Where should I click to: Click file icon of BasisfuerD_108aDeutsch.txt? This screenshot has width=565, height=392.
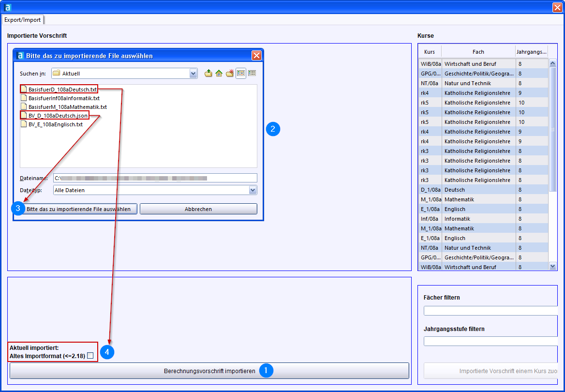24,89
